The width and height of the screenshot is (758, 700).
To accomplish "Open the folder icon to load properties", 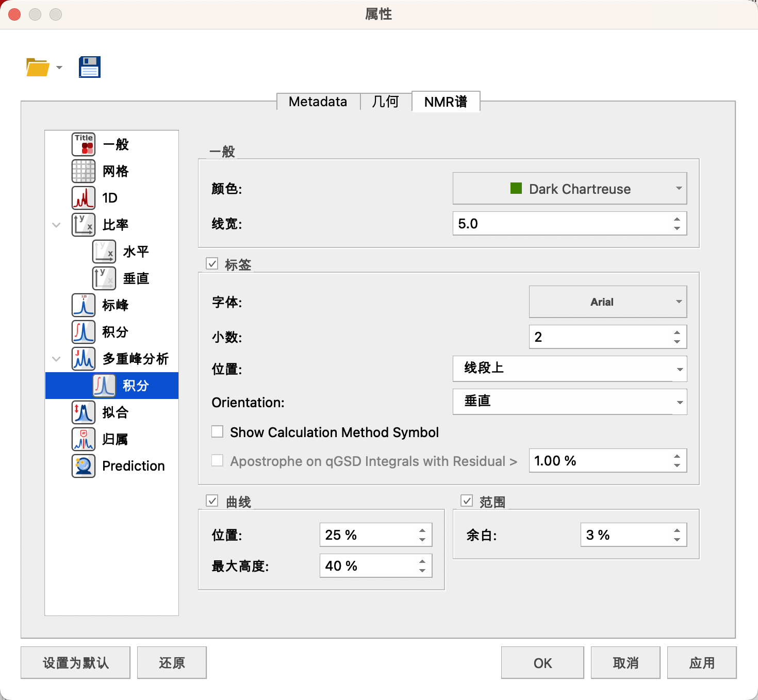I will coord(38,67).
